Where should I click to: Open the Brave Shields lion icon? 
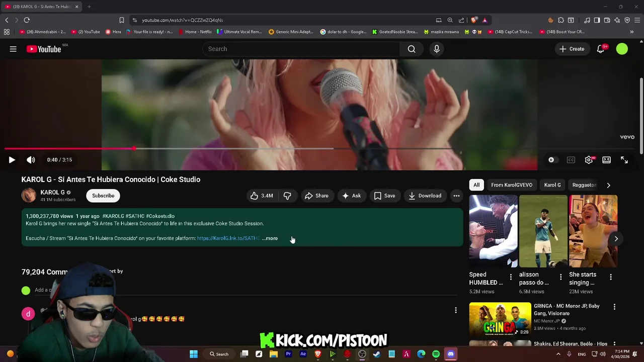(x=473, y=20)
